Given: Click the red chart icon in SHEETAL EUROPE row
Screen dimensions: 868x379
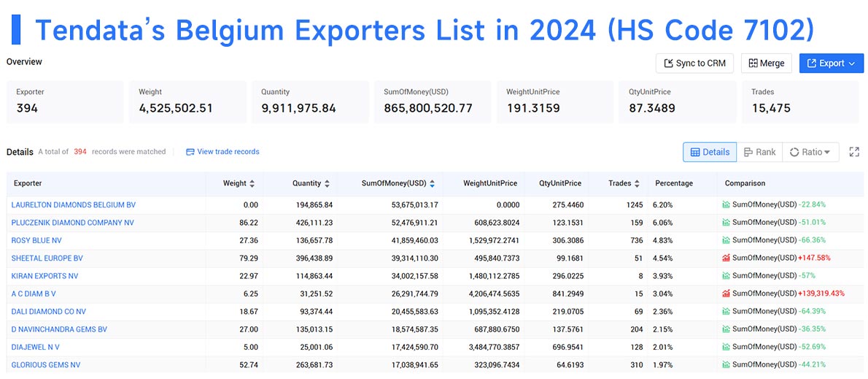Looking at the screenshot, I should click(x=726, y=259).
